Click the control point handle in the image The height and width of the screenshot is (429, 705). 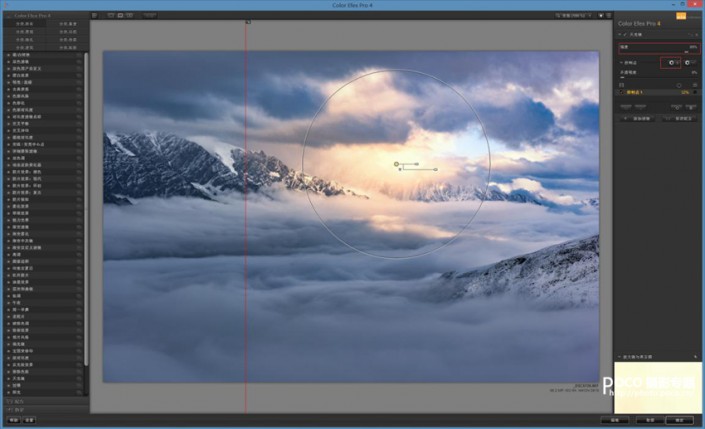click(397, 163)
